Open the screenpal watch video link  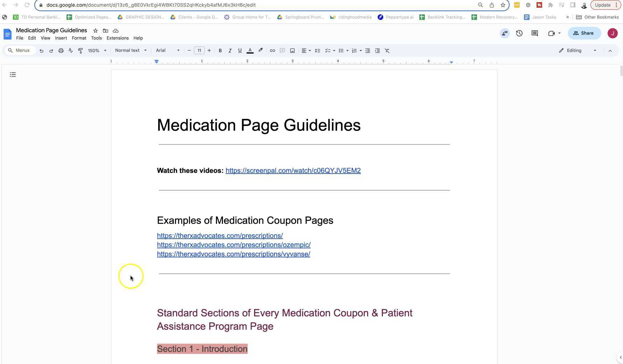tap(293, 170)
